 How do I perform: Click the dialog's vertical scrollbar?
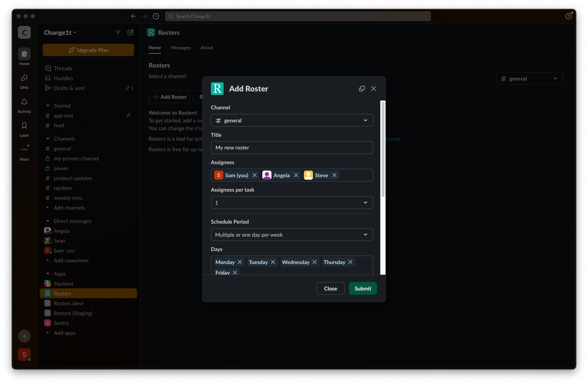(383, 149)
